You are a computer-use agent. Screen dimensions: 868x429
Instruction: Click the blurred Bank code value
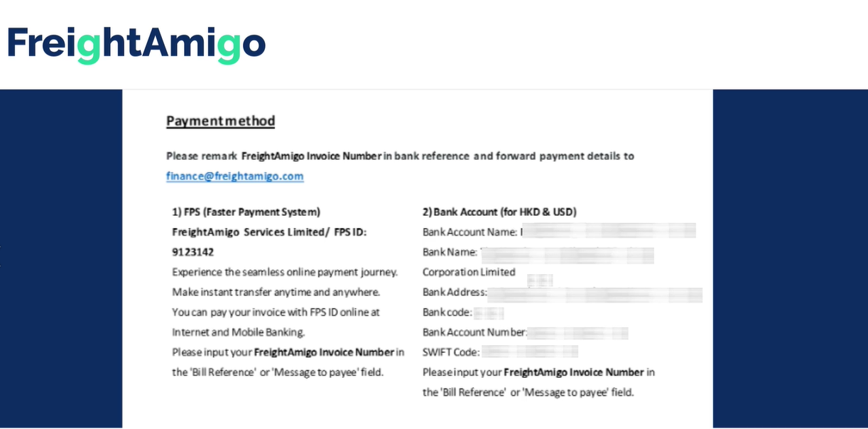489,313
